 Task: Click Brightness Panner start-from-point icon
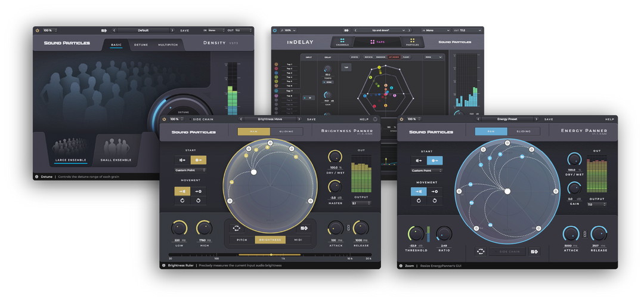tap(199, 160)
